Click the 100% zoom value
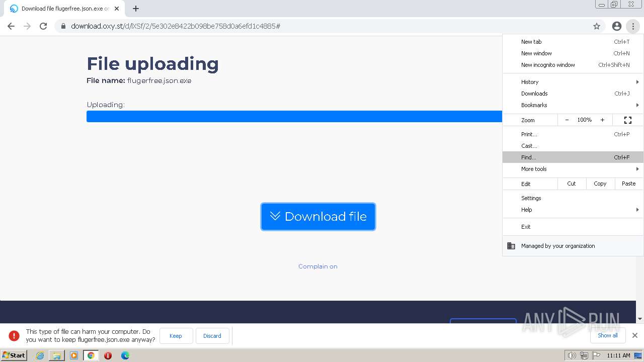The width and height of the screenshot is (644, 362). (585, 120)
